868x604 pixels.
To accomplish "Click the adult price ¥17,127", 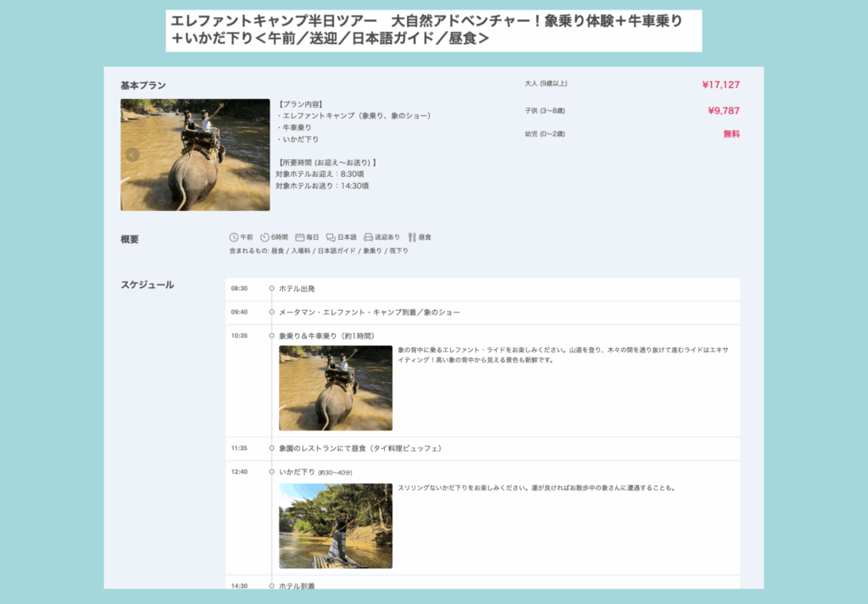I will click(x=721, y=85).
